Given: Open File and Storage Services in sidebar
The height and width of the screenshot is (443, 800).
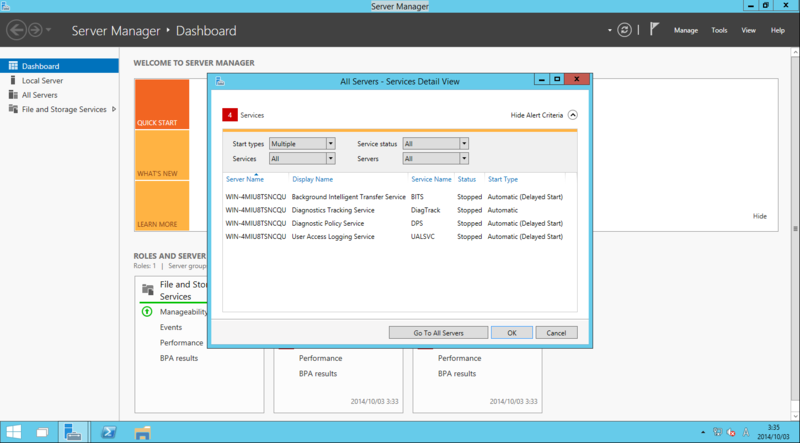Looking at the screenshot, I should [x=64, y=109].
